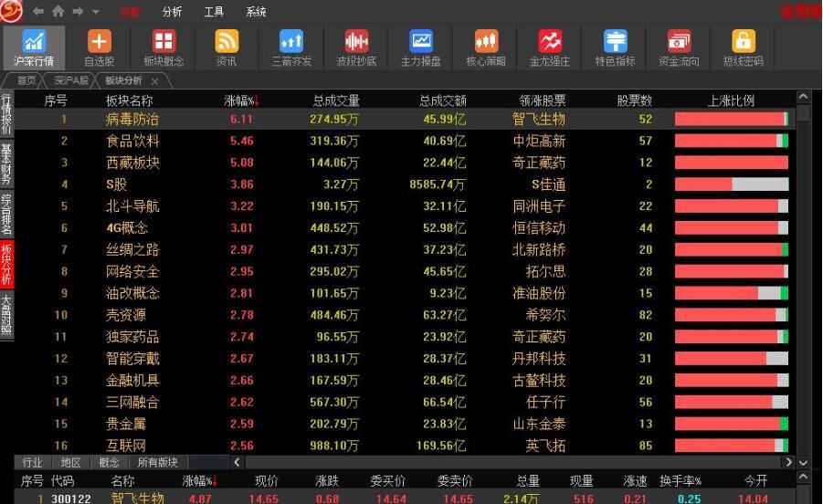The image size is (823, 504).
Task: Select the 壳资源 sector row
Action: tap(404, 315)
